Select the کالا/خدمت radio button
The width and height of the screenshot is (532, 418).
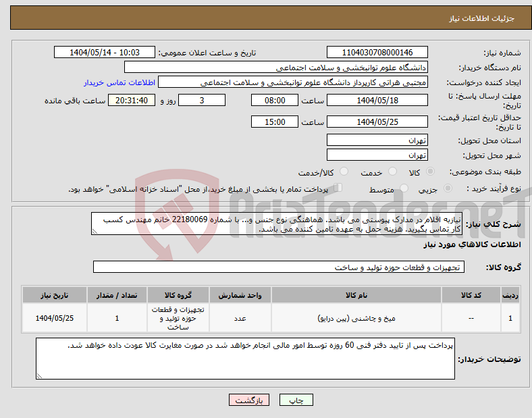coord(344,172)
